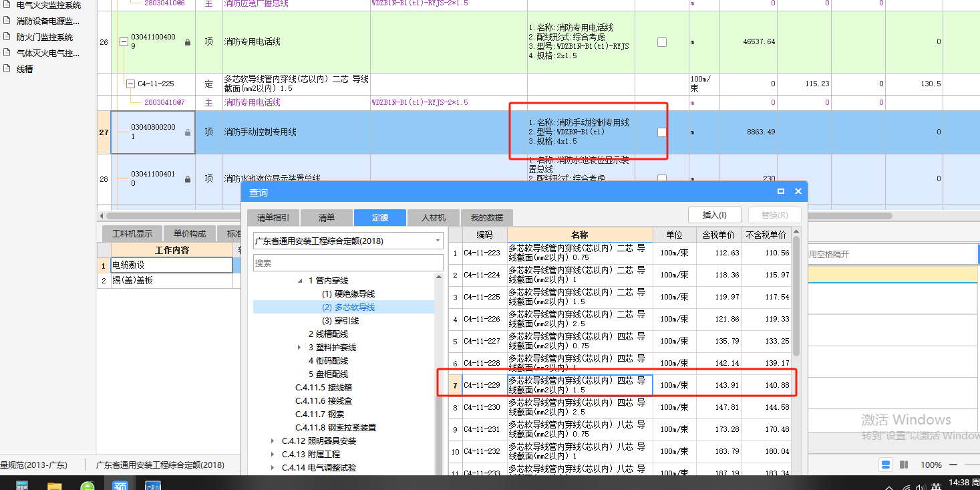Collapse row 26 item 030411004009
The width and height of the screenshot is (980, 490).
(x=124, y=41)
